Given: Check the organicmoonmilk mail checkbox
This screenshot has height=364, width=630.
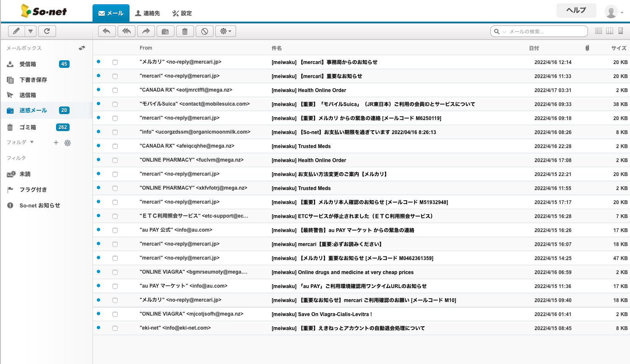Looking at the screenshot, I should (x=115, y=132).
